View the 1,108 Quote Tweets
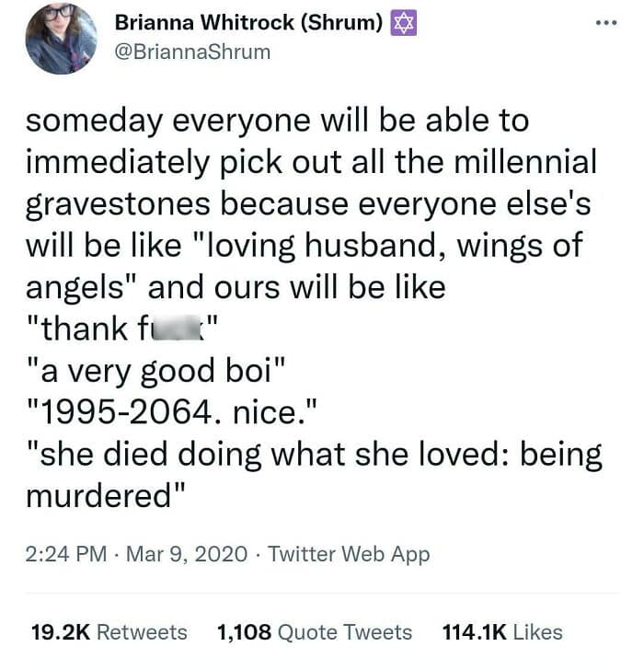The image size is (644, 670). pyautogui.click(x=314, y=632)
